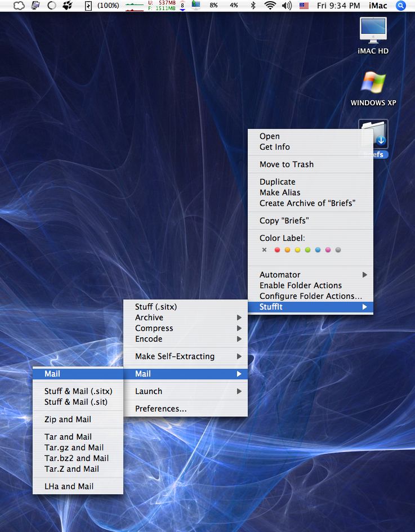Expand the Encode submenu
415x532 pixels.
(185, 339)
